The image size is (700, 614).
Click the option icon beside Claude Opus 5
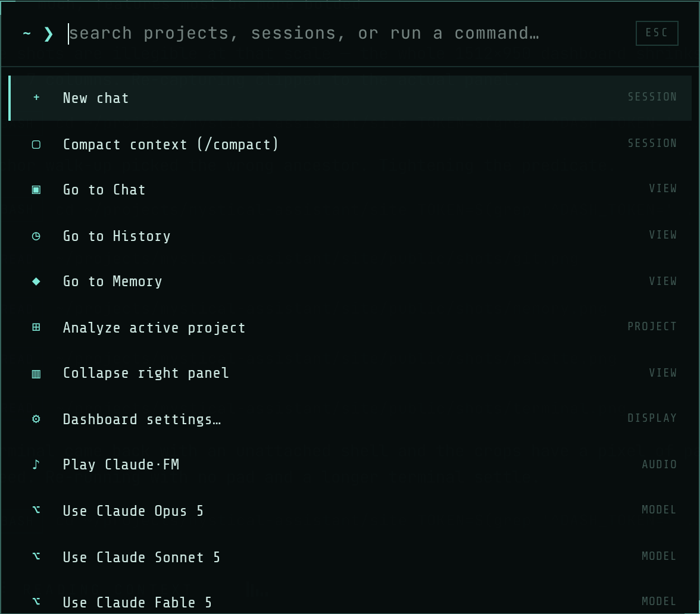(x=37, y=509)
